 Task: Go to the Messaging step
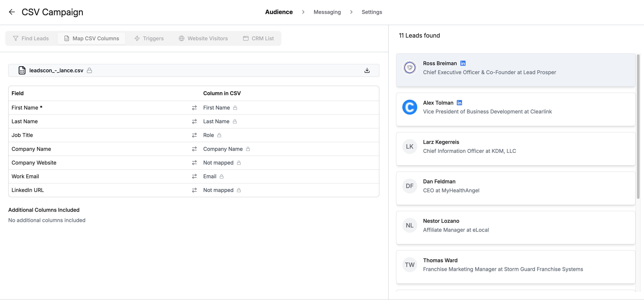(327, 12)
